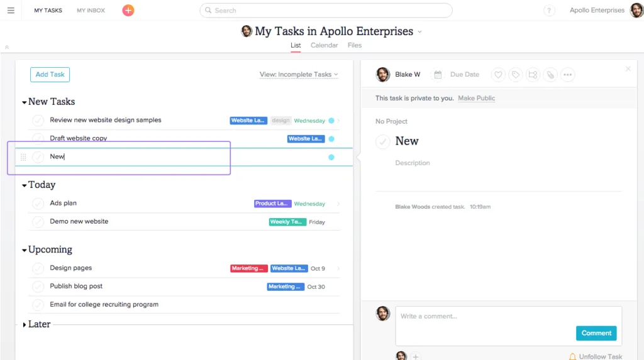This screenshot has width=644, height=360.
Task: Click Website La... tag on Draft website copy
Action: pyautogui.click(x=306, y=139)
